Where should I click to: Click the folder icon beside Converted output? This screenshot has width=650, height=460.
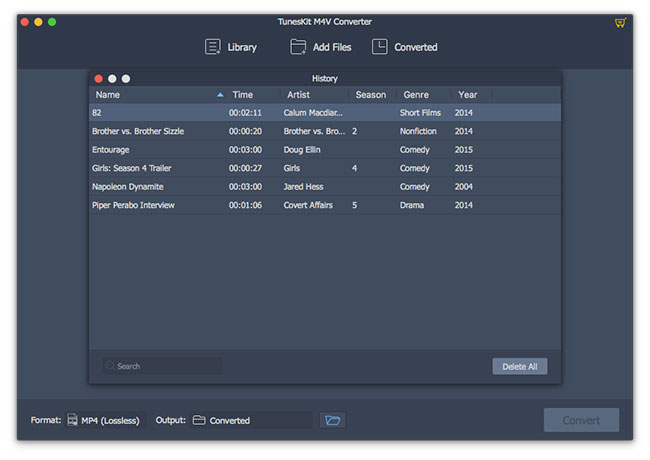tap(199, 420)
